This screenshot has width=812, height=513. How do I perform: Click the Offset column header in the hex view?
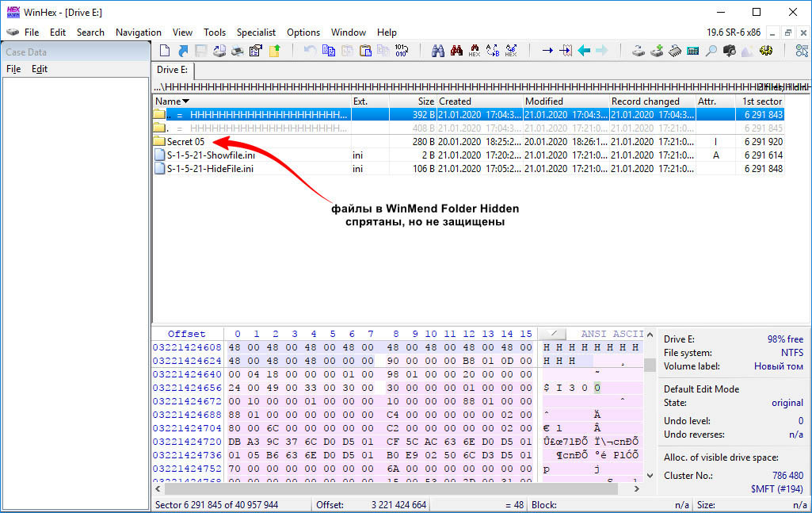(186, 334)
